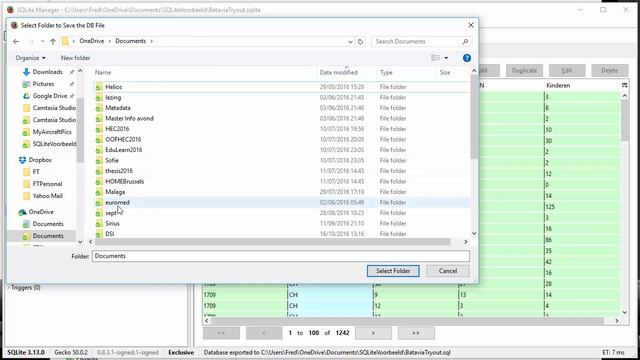
Task: Select the Helios folder
Action: tap(113, 87)
